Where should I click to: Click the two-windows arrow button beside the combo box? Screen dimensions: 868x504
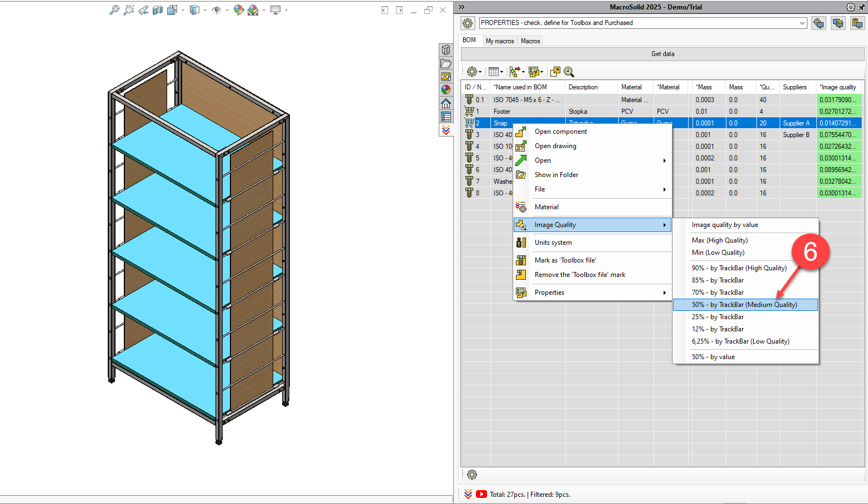pos(838,23)
